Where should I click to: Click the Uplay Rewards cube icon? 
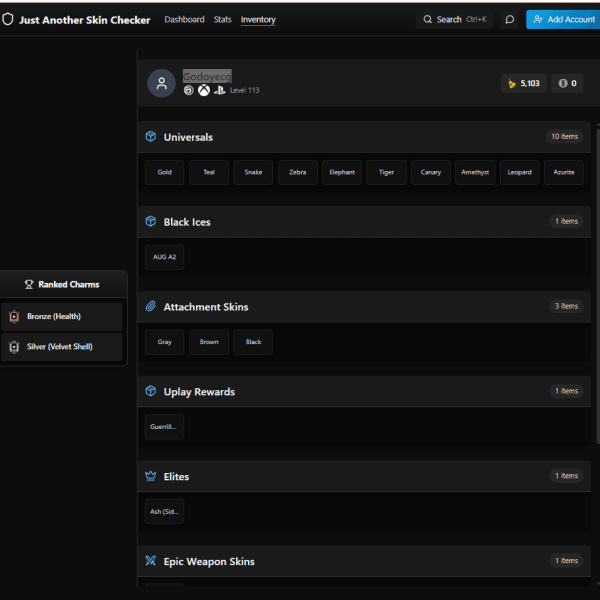[x=151, y=391]
